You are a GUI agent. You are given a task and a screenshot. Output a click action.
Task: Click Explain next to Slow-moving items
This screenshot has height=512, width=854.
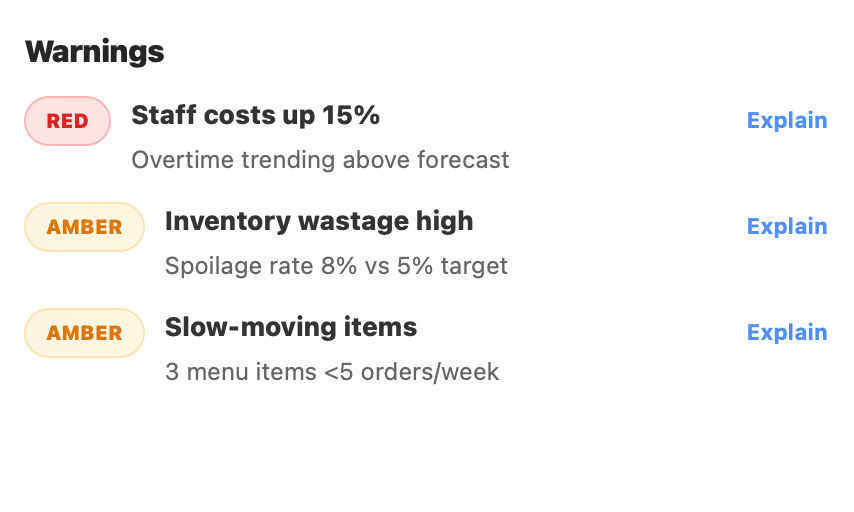pos(786,333)
